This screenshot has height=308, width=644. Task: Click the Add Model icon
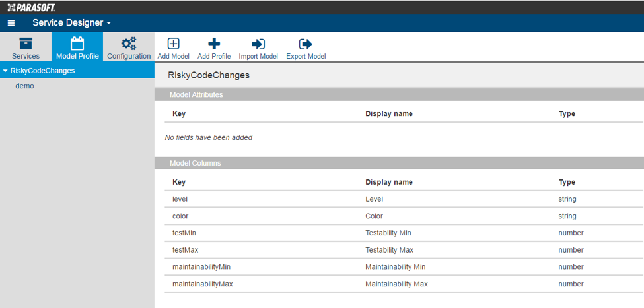tap(173, 44)
